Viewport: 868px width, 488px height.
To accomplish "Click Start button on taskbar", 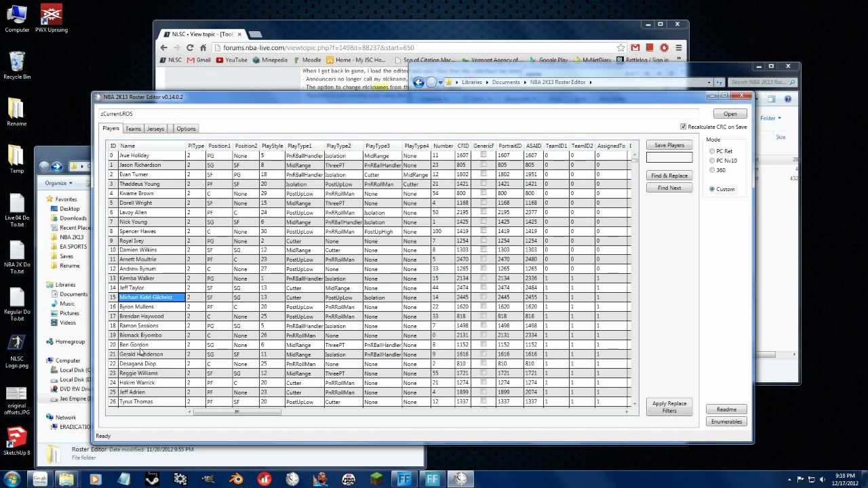I will pos(12,479).
